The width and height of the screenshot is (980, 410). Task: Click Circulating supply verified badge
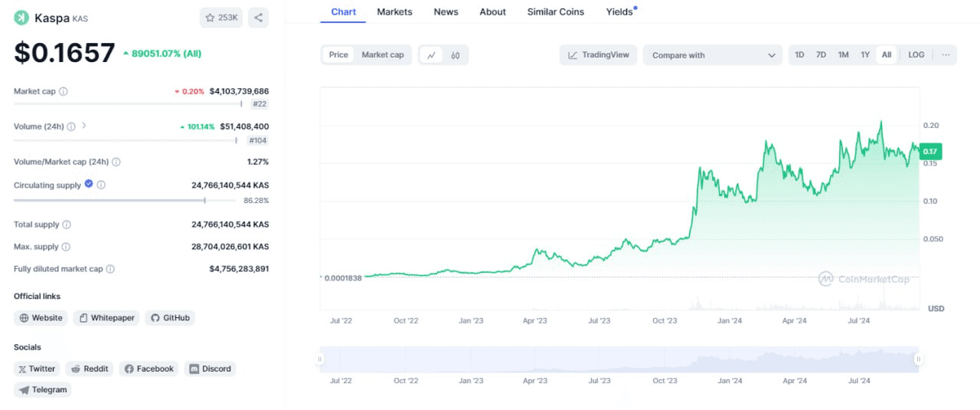pos(89,184)
